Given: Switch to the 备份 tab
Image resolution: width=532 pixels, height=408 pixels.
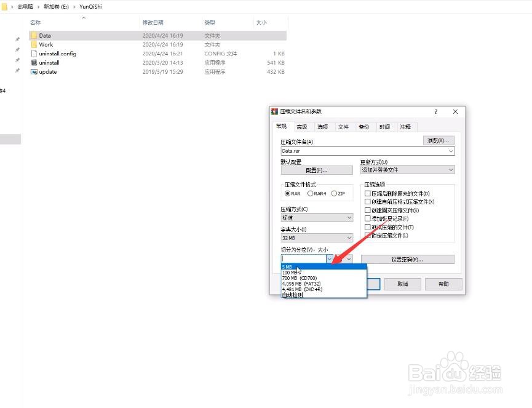Looking at the screenshot, I should (364, 127).
